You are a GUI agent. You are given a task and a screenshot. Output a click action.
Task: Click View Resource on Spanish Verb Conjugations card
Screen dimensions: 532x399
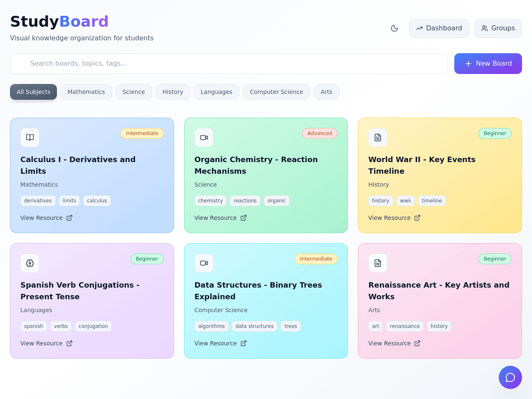click(47, 343)
